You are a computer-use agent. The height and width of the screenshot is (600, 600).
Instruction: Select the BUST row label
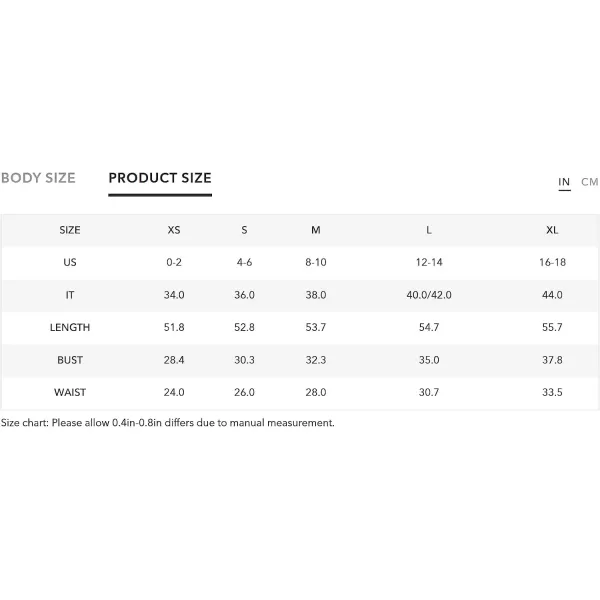70,360
